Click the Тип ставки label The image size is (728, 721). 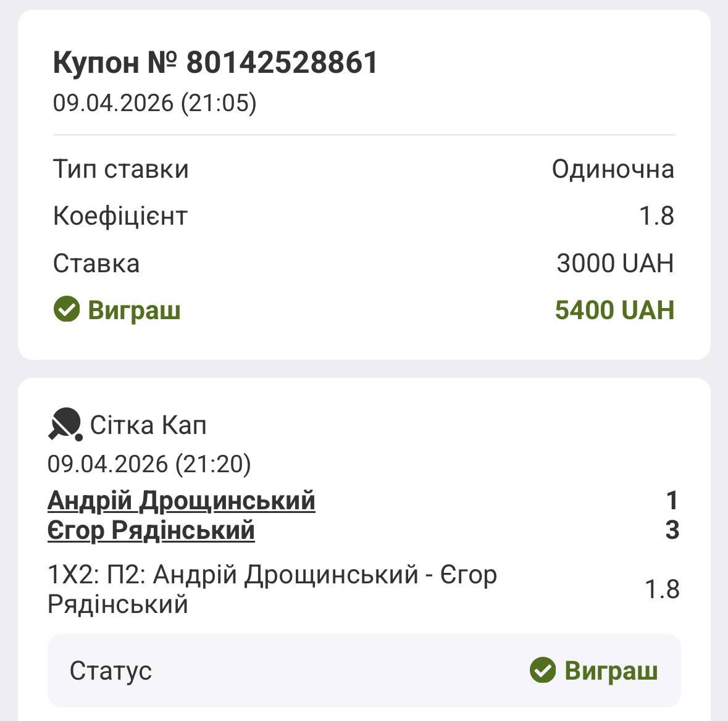click(x=120, y=169)
